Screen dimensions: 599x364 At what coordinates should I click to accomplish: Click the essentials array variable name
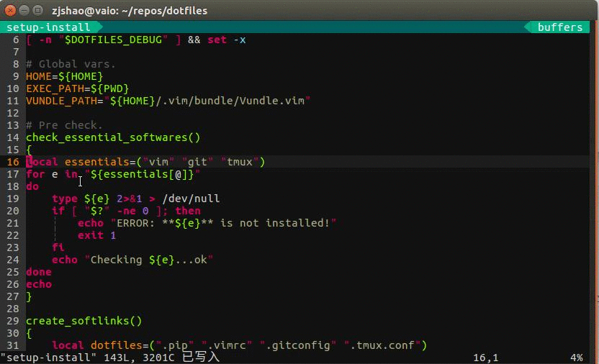[97, 162]
